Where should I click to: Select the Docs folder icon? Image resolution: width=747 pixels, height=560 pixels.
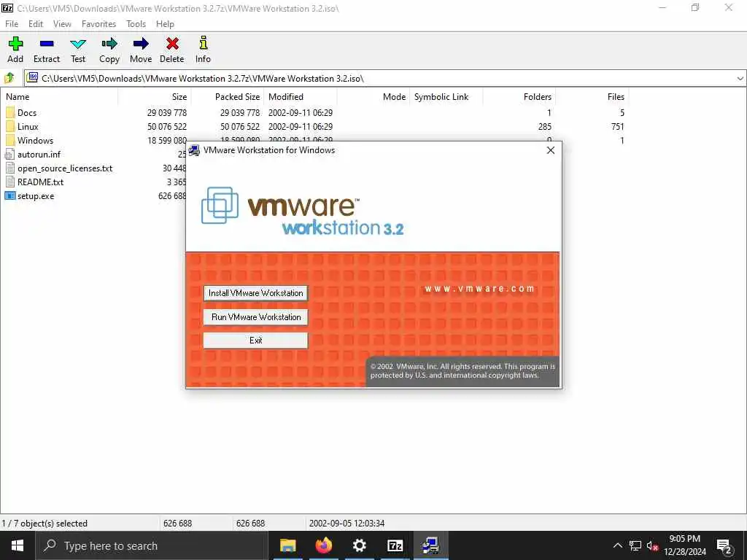pyautogui.click(x=10, y=113)
